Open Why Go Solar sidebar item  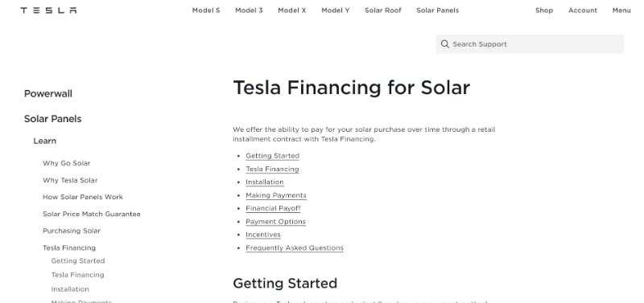tap(66, 163)
